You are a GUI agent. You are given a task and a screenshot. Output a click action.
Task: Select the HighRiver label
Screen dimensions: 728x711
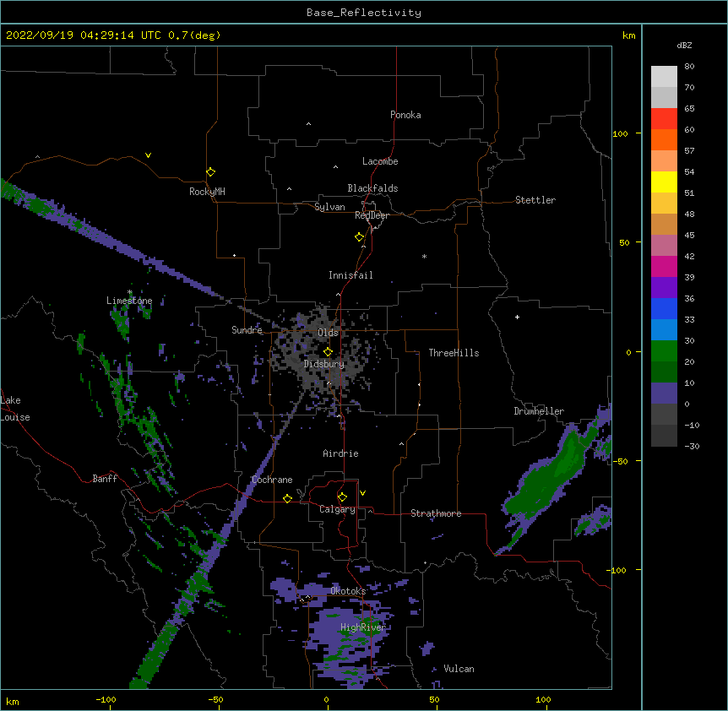coord(363,627)
